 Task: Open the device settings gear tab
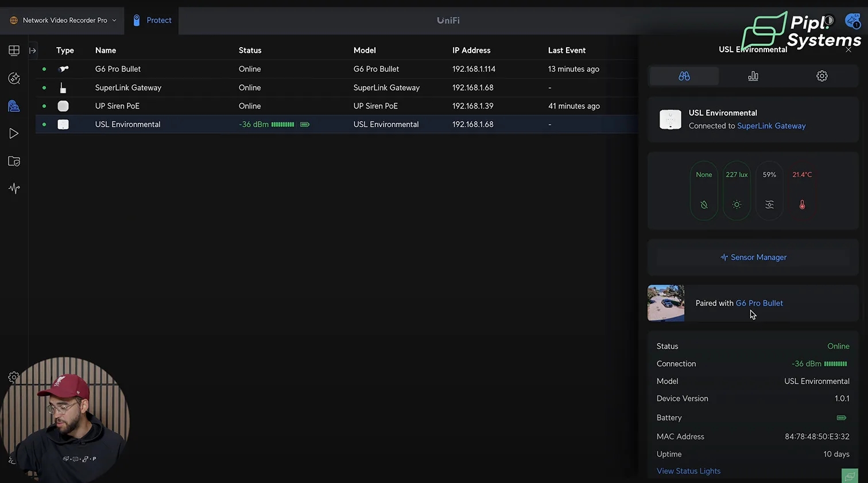click(821, 76)
